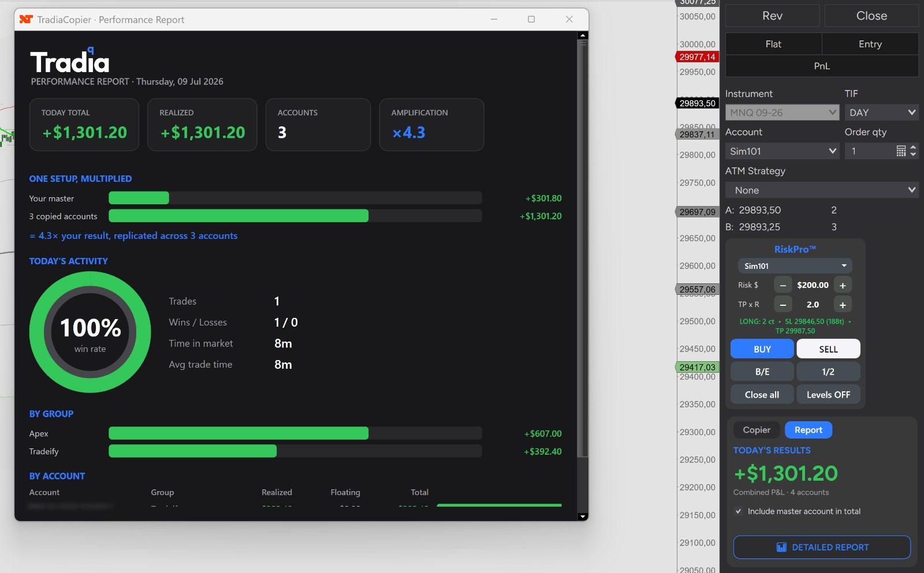The height and width of the screenshot is (573, 924).
Task: Toggle the Levels OFF button
Action: point(828,395)
